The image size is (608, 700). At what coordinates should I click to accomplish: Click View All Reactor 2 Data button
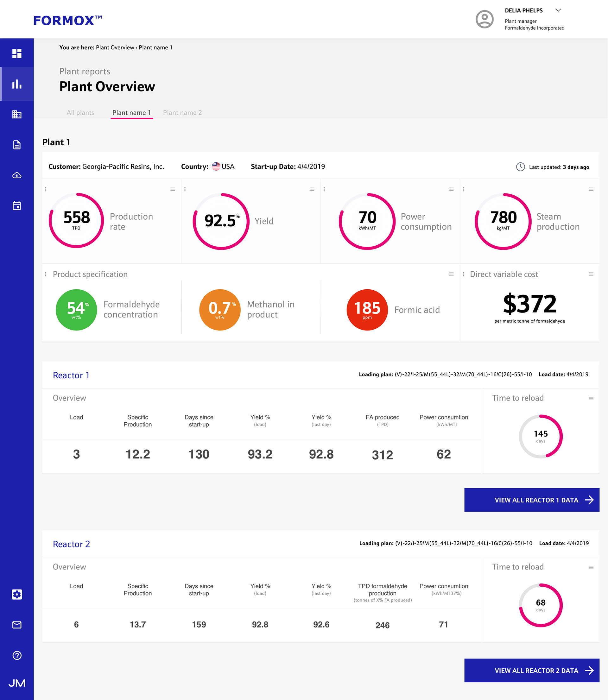pyautogui.click(x=531, y=671)
